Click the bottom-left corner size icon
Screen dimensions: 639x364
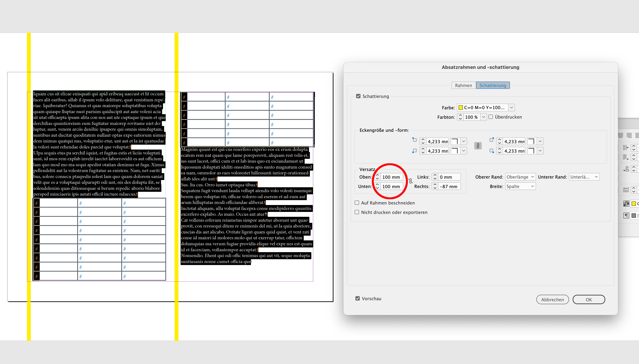[415, 151]
